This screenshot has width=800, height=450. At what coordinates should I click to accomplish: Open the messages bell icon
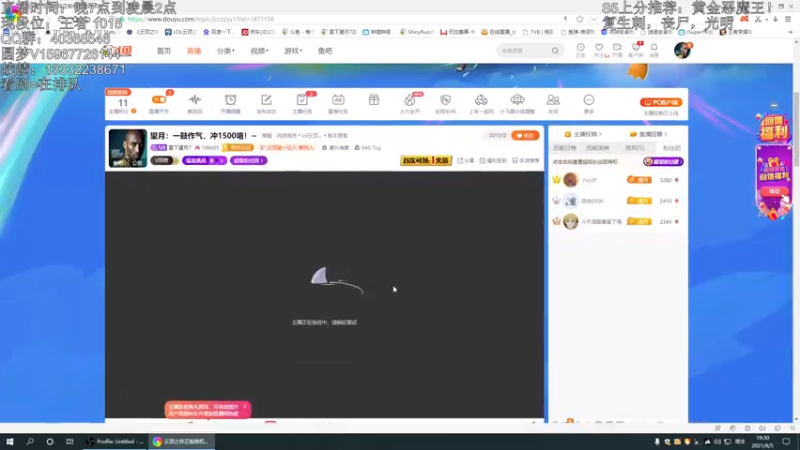click(x=654, y=47)
